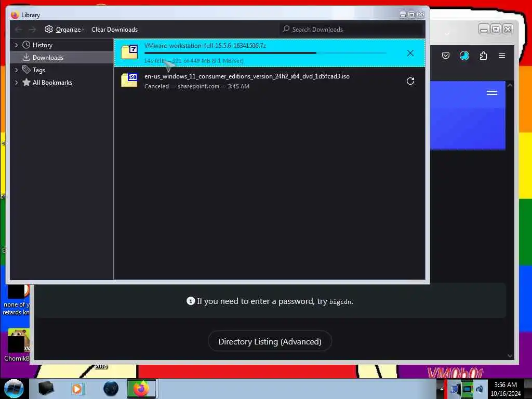This screenshot has width=532, height=399.
Task: Open Extensions puzzle icon in Firefox
Action: [483, 56]
